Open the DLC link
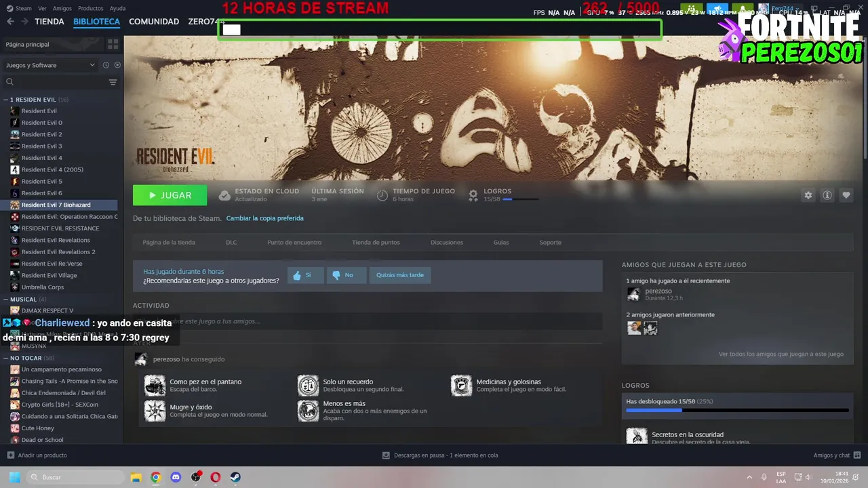The width and height of the screenshot is (868, 488). coord(231,242)
